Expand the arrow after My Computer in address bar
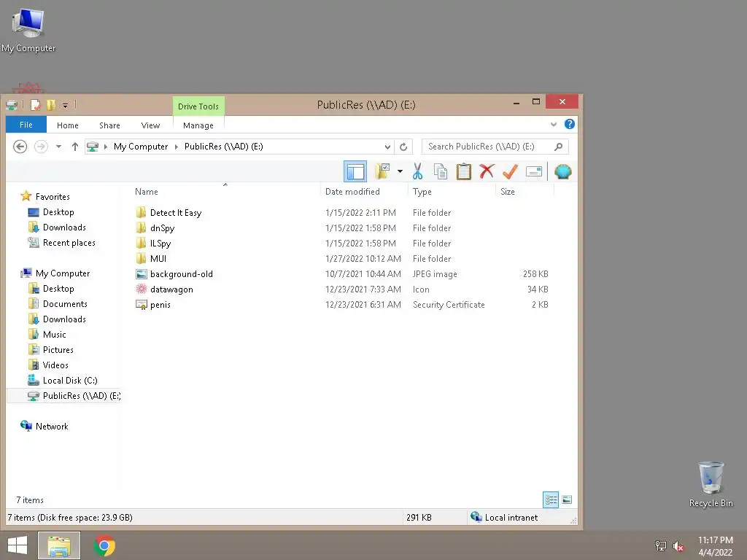747x560 pixels. tap(177, 147)
